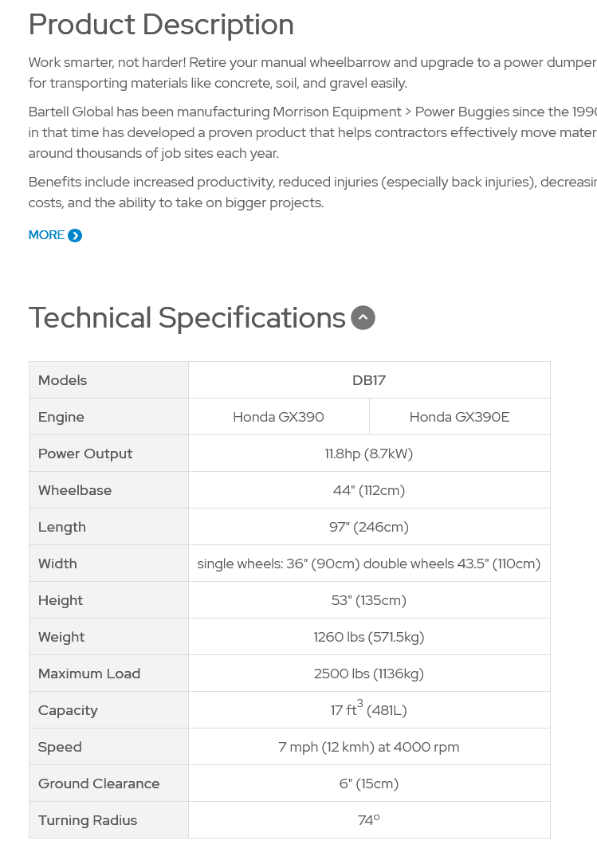Click the 11.8hp (8.7kW) value
The height and width of the screenshot is (868, 597).
(369, 454)
